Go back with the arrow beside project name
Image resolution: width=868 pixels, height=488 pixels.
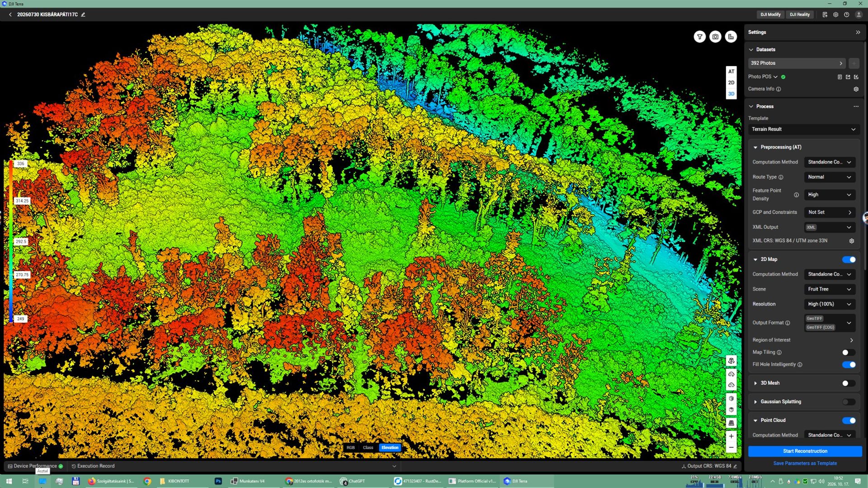[10, 14]
